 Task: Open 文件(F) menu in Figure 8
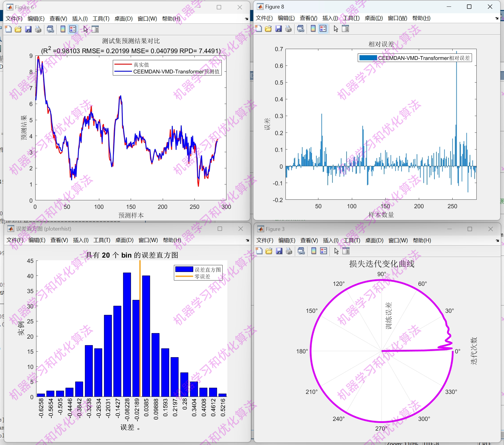point(264,18)
